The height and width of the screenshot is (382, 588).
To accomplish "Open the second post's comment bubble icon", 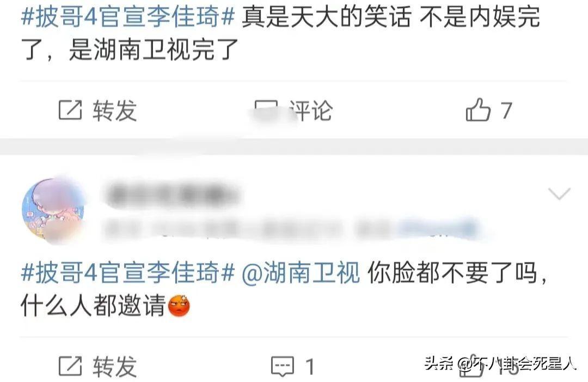I will [x=283, y=366].
